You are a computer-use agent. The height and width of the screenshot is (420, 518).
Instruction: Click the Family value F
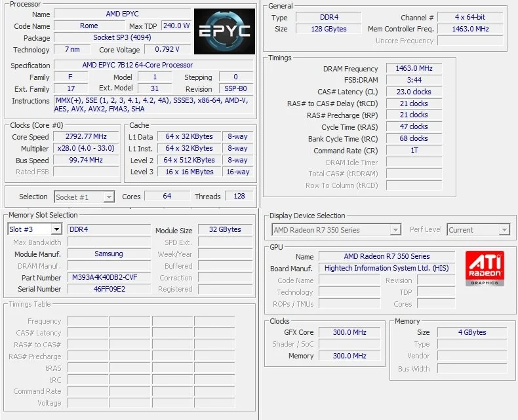[71, 77]
